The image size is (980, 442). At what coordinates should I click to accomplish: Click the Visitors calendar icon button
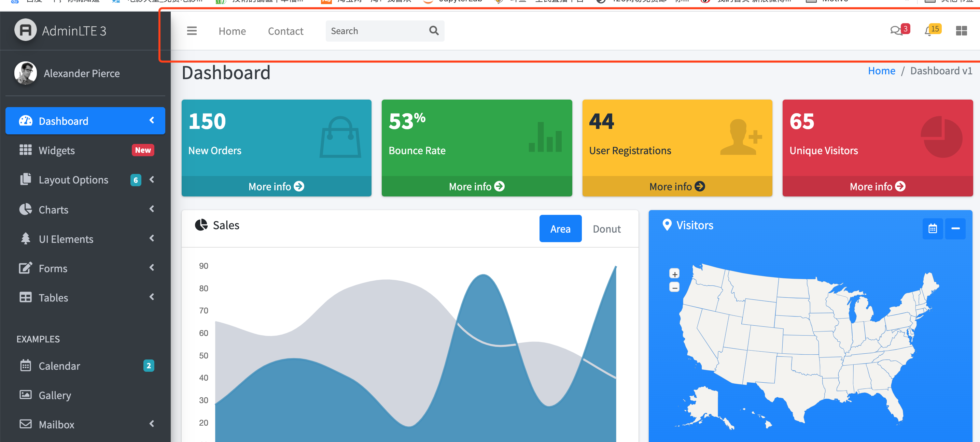[x=933, y=229]
